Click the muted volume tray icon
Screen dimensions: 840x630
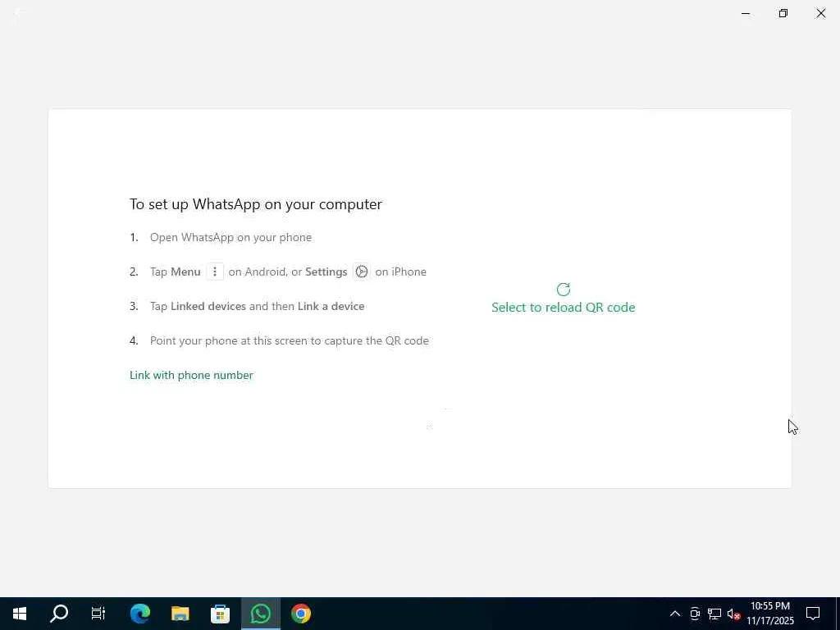(733, 614)
